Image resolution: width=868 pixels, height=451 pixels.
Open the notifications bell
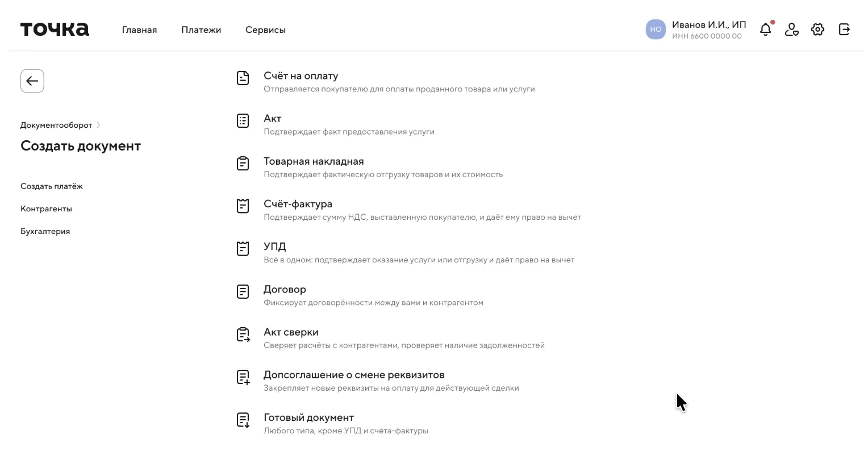(x=766, y=30)
